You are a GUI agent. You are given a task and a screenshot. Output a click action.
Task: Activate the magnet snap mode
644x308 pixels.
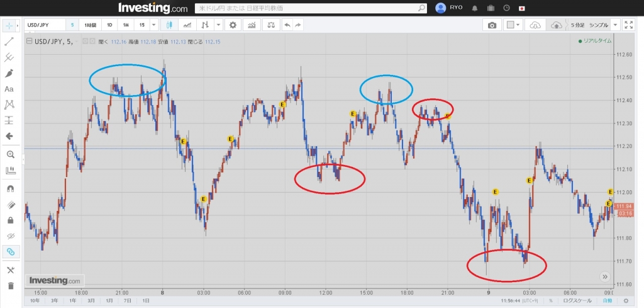pos(9,188)
